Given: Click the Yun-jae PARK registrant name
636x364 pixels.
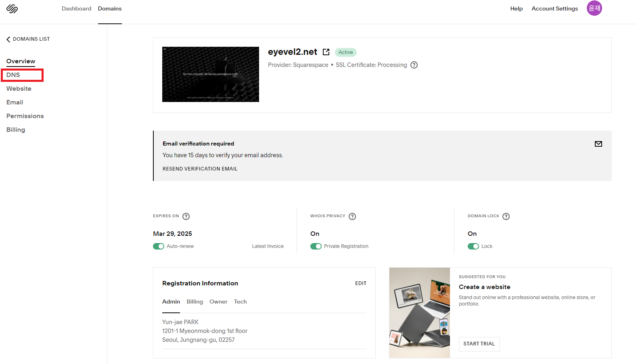Looking at the screenshot, I should pyautogui.click(x=180, y=322).
